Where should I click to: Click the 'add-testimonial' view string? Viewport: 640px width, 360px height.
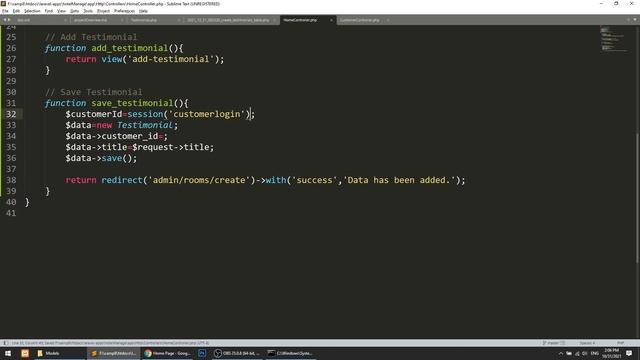pos(171,59)
